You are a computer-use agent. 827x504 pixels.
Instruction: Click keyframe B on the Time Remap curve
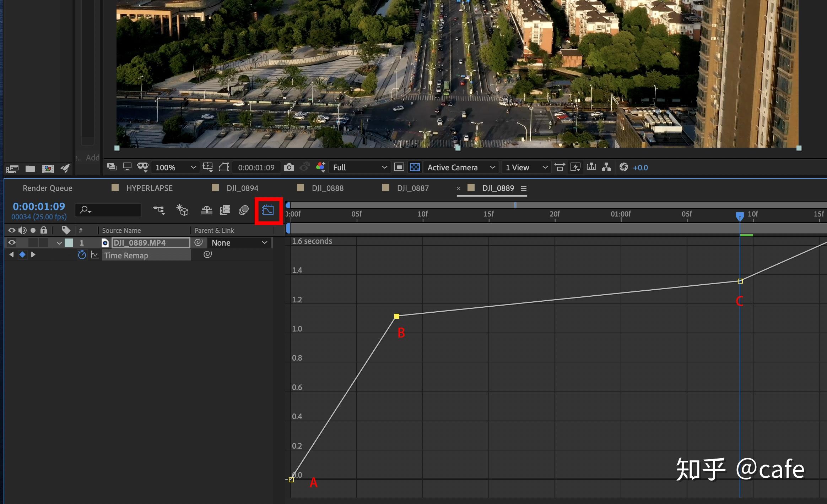tap(396, 316)
